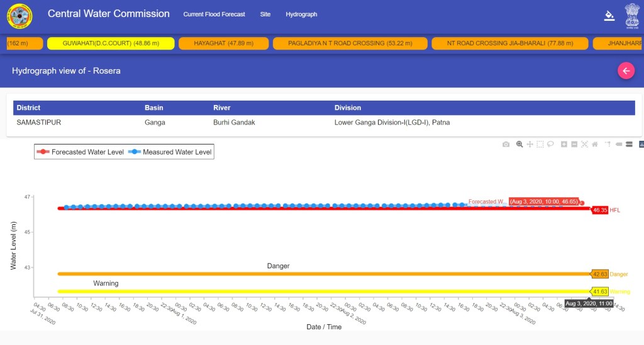Activate the Lasso Select tool
Screen dimensions: 644x345
(x=550, y=145)
